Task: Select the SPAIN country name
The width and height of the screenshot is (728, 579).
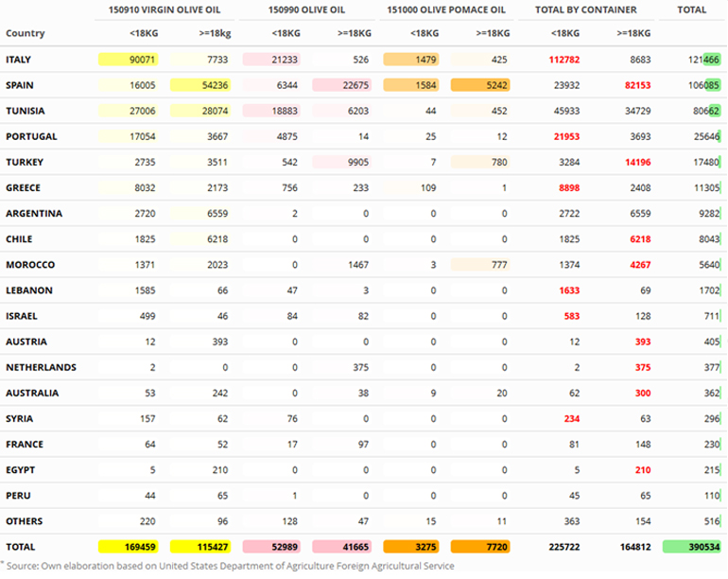Action: (x=20, y=85)
